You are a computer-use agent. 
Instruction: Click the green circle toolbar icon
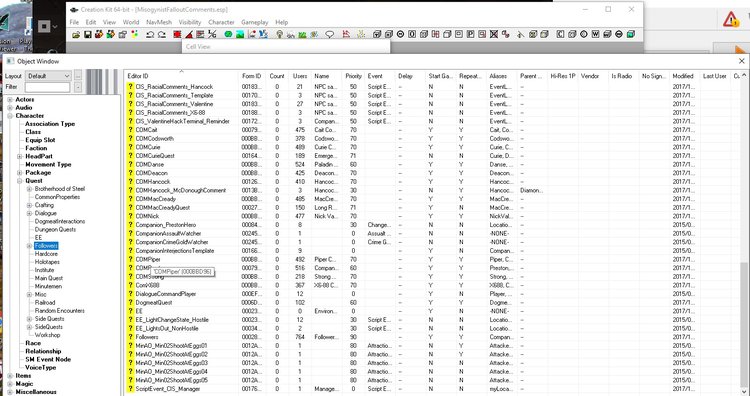point(228,34)
